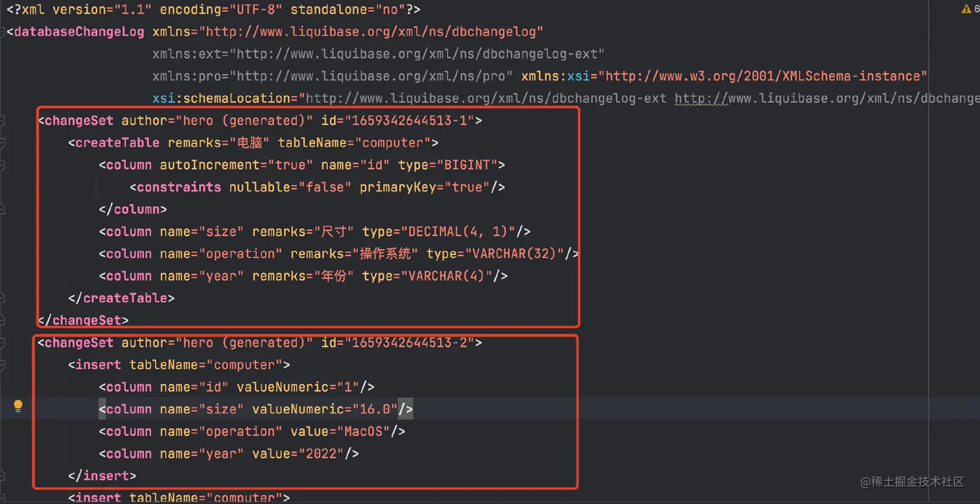Screen dimensions: 980x504
Task: Click the closing </createTable> tag
Action: (122, 298)
